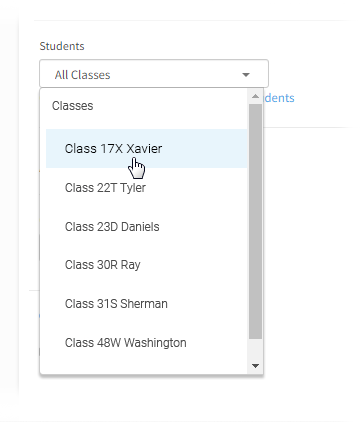The width and height of the screenshot is (360, 422).
Task: Select Class 48W Washington
Action: pos(147,342)
